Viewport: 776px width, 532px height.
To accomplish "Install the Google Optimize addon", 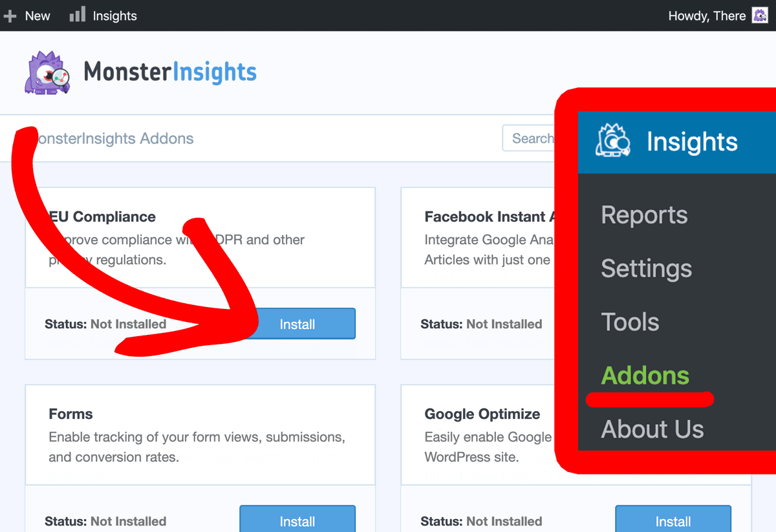I will [673, 521].
